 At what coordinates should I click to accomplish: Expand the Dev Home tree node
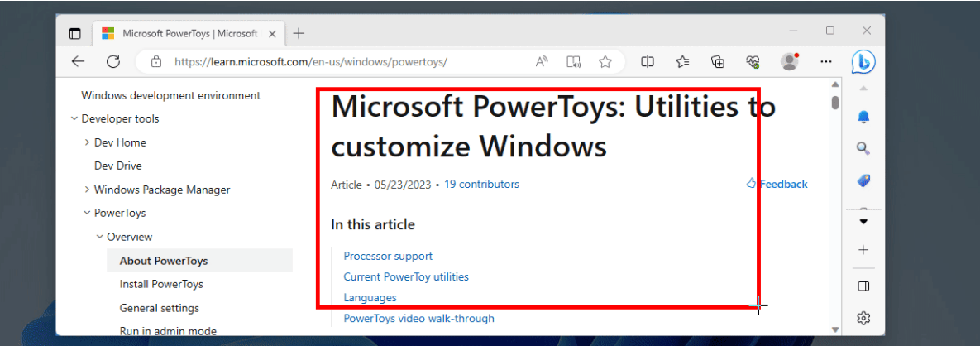[x=87, y=142]
